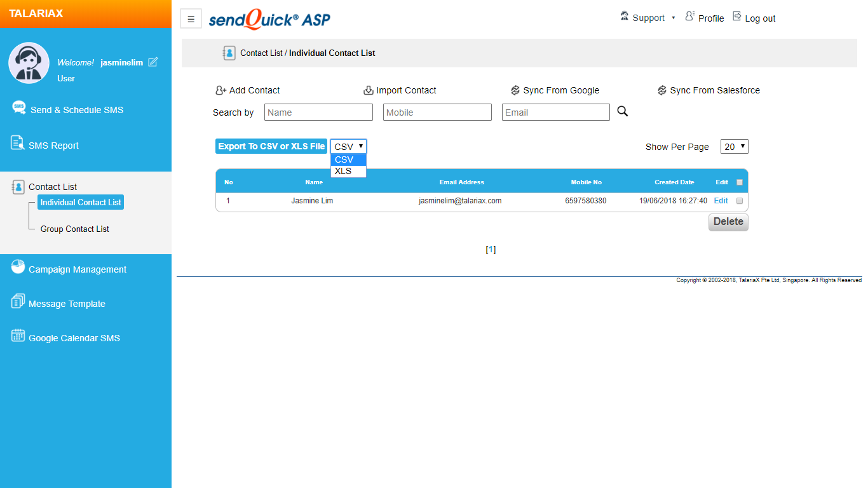Click the Contact List sidebar icon
Screen dimensions: 868x488
[x=18, y=187]
